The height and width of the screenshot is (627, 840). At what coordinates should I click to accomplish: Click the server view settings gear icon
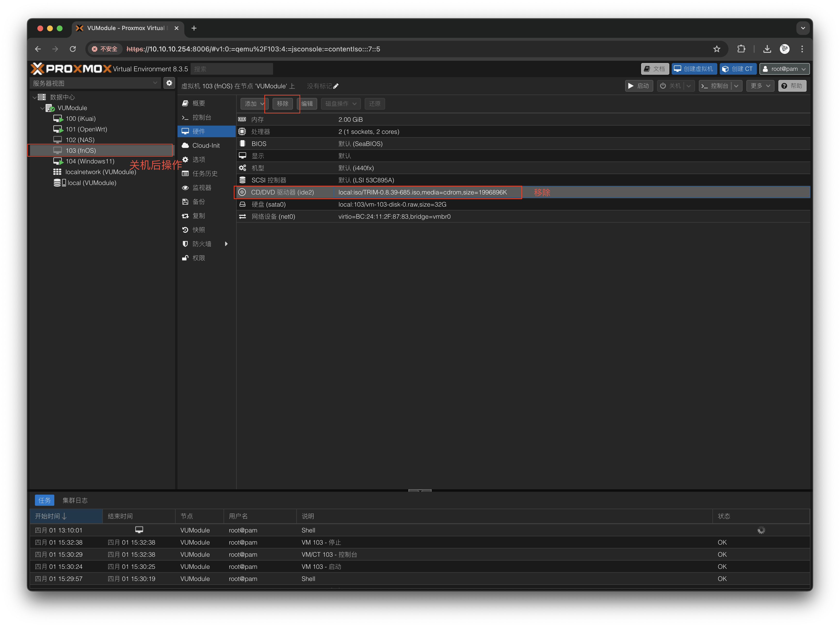click(169, 83)
